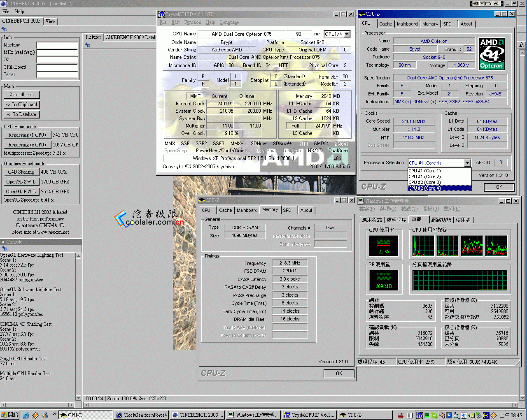Click OK in the CPU-Z memory window
The height and width of the screenshot is (420, 527).
[339, 374]
